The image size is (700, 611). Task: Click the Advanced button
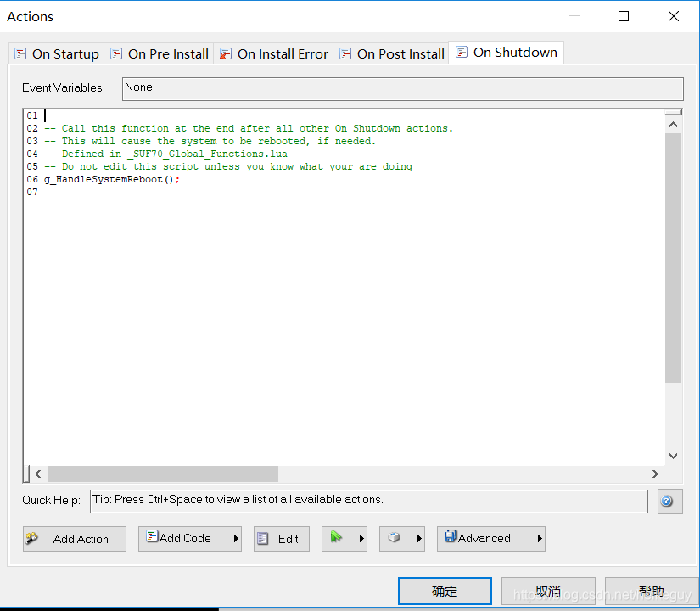(491, 539)
